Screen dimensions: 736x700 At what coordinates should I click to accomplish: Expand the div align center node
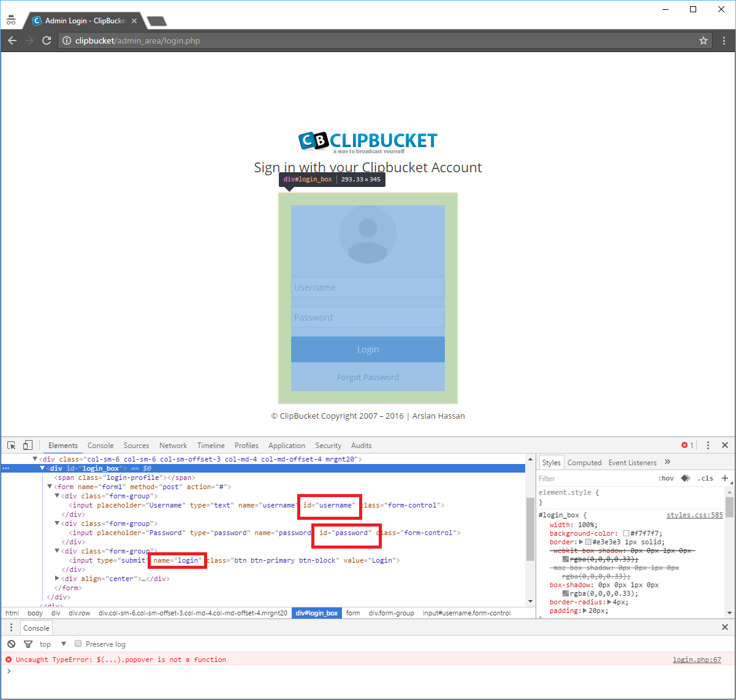(x=57, y=579)
